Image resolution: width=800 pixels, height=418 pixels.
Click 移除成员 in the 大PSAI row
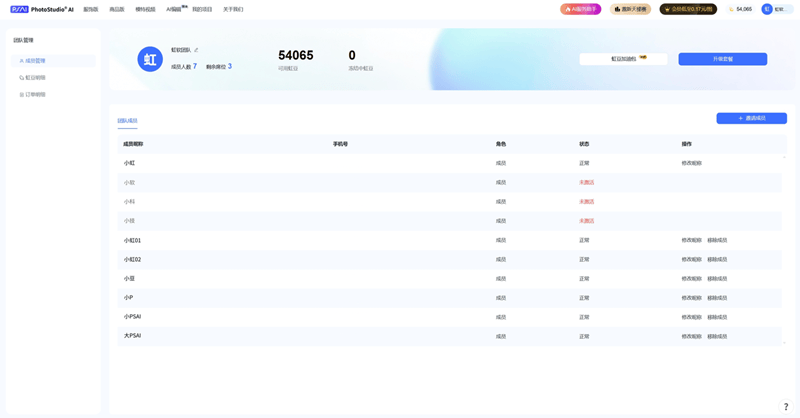click(x=717, y=336)
